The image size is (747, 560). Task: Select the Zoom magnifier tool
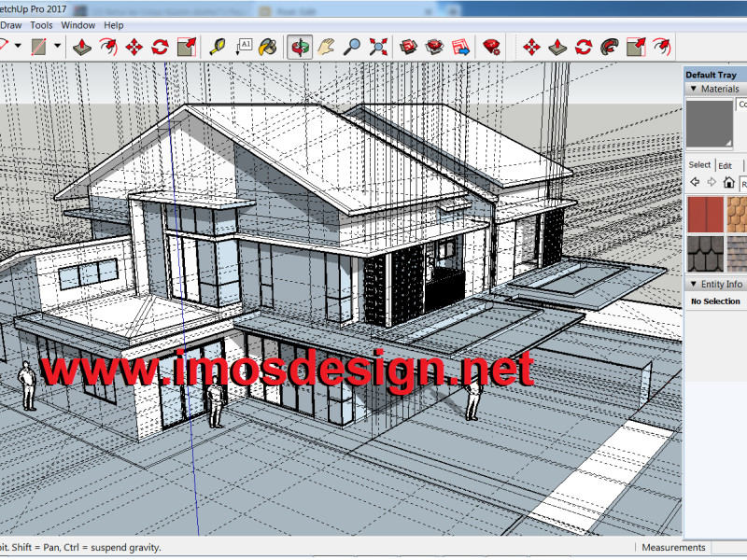[352, 46]
